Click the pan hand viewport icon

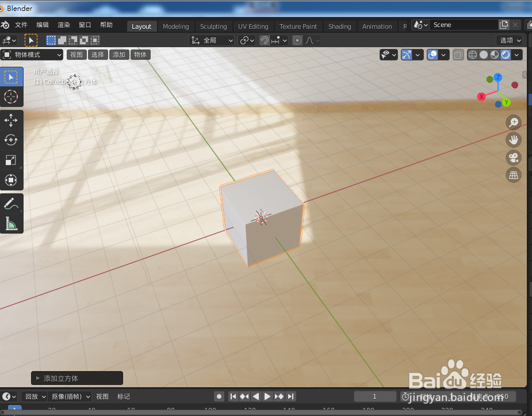pyautogui.click(x=514, y=140)
